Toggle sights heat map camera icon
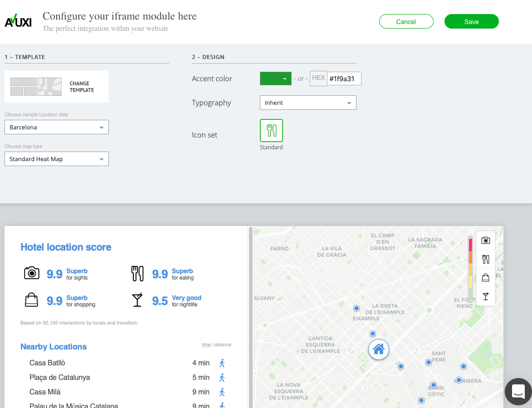Viewport: 532px width, 408px height. click(486, 241)
